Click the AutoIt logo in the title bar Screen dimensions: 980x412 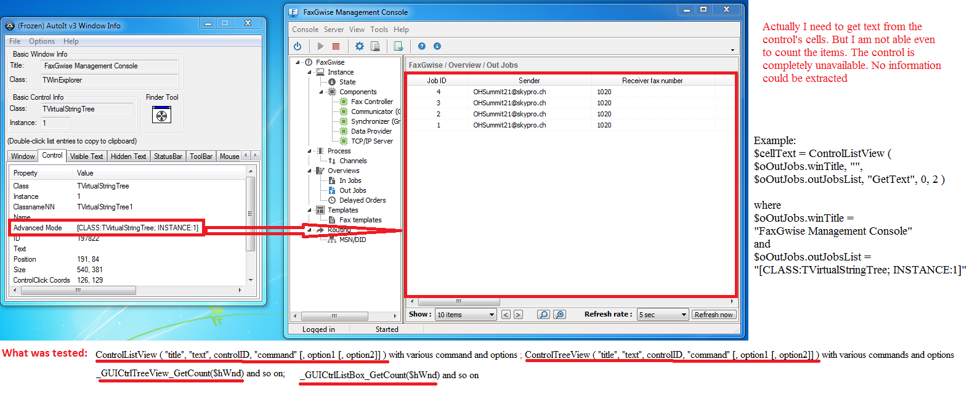coord(10,26)
